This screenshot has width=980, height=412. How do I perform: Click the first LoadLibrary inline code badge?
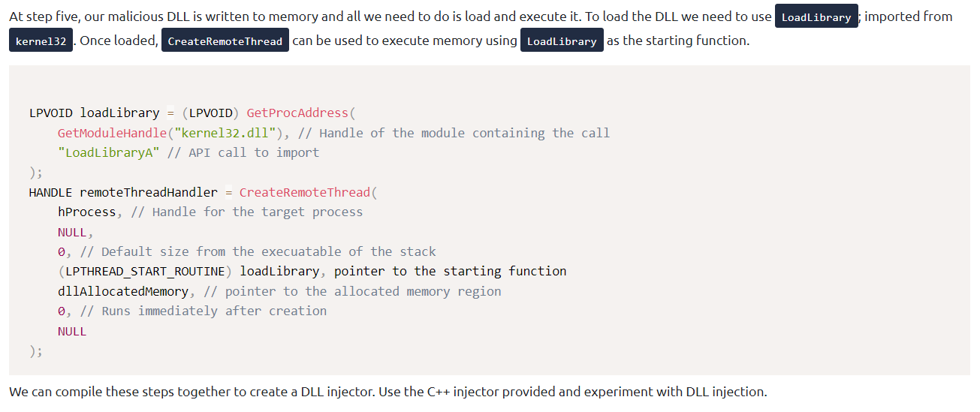pos(816,17)
